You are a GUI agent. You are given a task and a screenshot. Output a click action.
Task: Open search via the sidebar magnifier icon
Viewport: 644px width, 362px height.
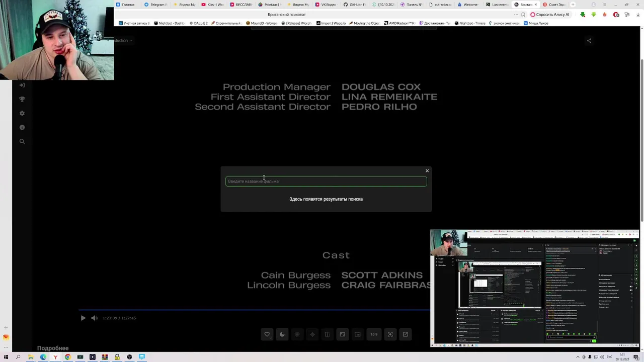point(22,141)
